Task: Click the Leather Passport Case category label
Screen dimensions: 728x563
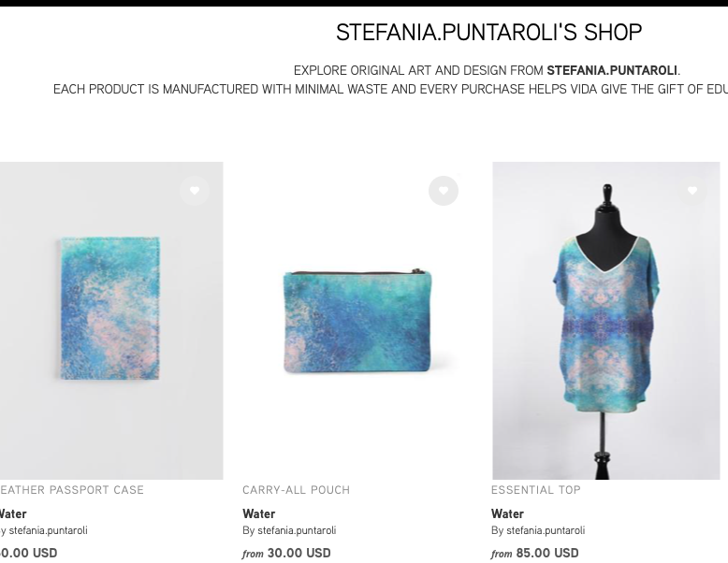Action: [72, 490]
